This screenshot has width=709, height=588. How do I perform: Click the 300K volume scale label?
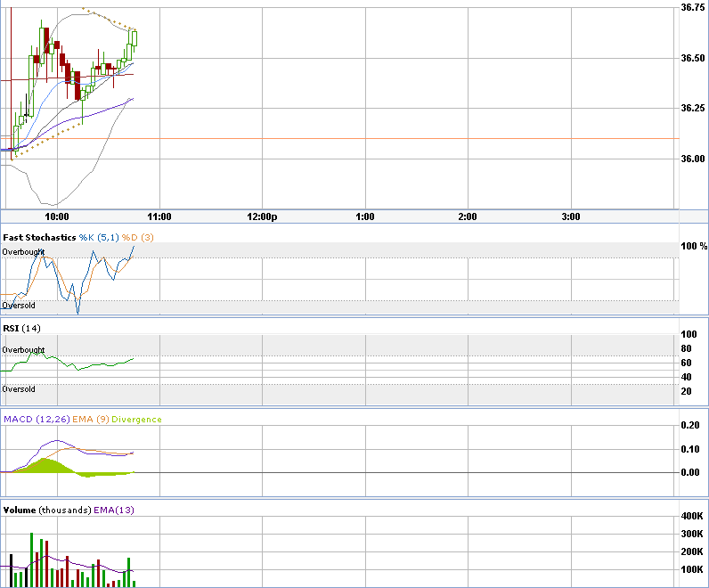(x=692, y=534)
